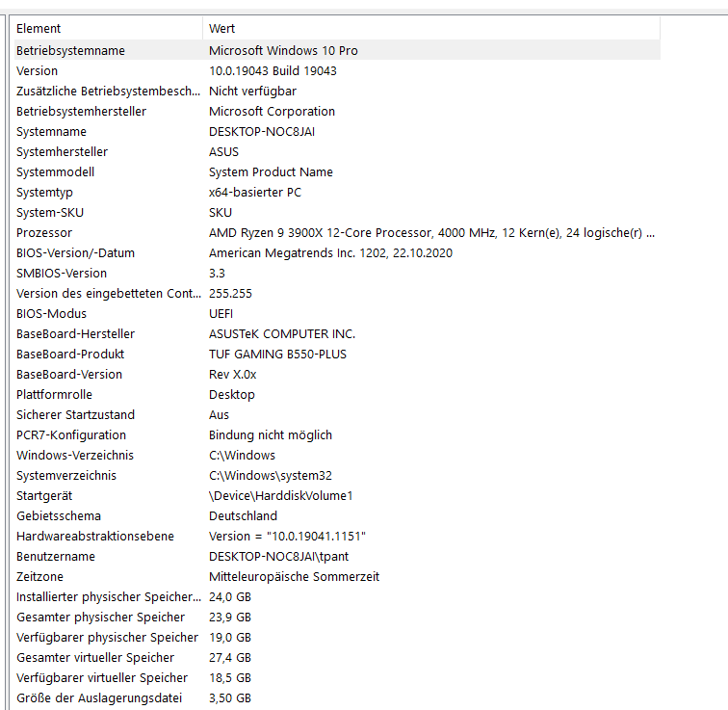
Task: Select Zusätzliche Betriebssystembesch... row
Action: (x=337, y=91)
